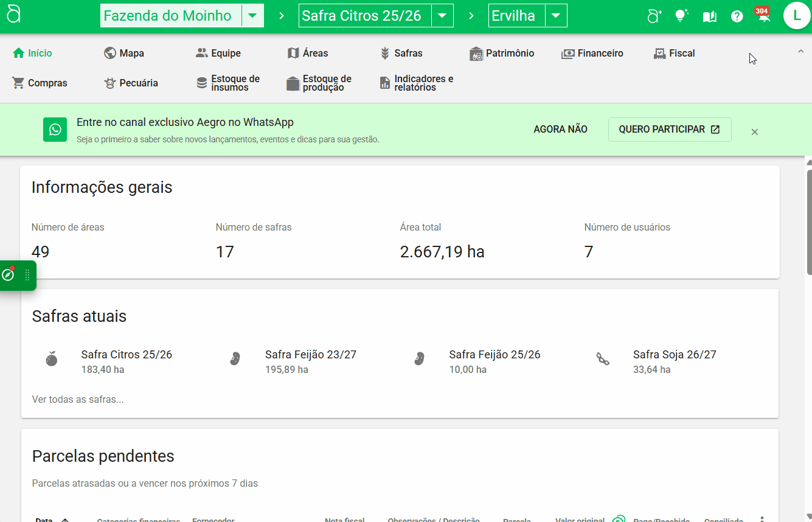Open the Mapa menu item

click(x=124, y=54)
